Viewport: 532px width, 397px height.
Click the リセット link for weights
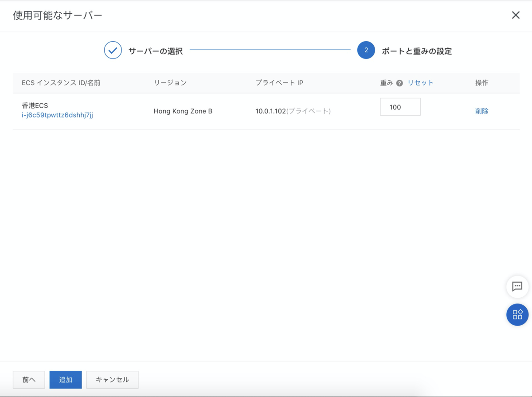pyautogui.click(x=420, y=83)
